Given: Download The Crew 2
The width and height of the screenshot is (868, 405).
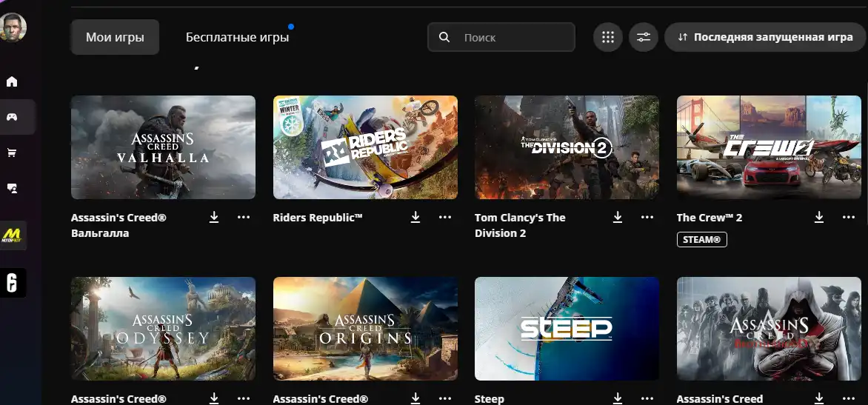Looking at the screenshot, I should click(x=819, y=218).
